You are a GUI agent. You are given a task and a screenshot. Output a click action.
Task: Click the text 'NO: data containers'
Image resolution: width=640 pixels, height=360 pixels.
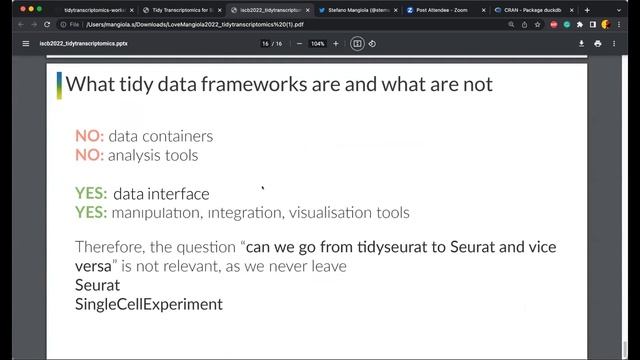coord(144,136)
